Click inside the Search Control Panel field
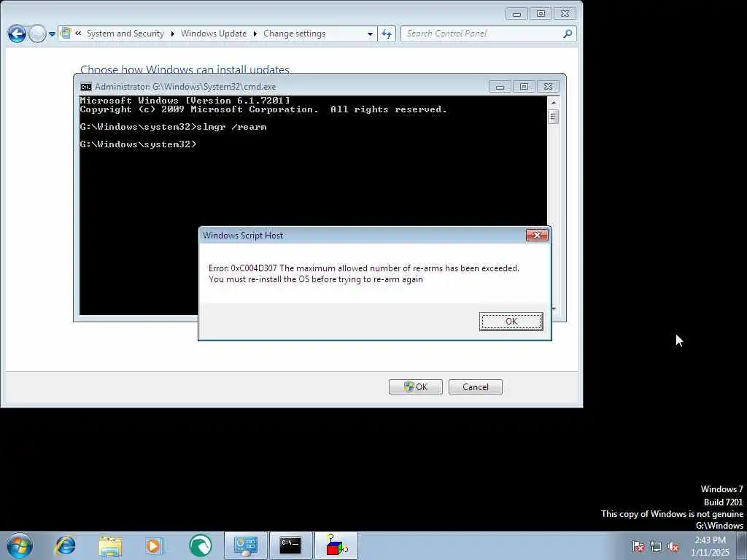Viewport: 747px width, 560px height. click(x=481, y=34)
